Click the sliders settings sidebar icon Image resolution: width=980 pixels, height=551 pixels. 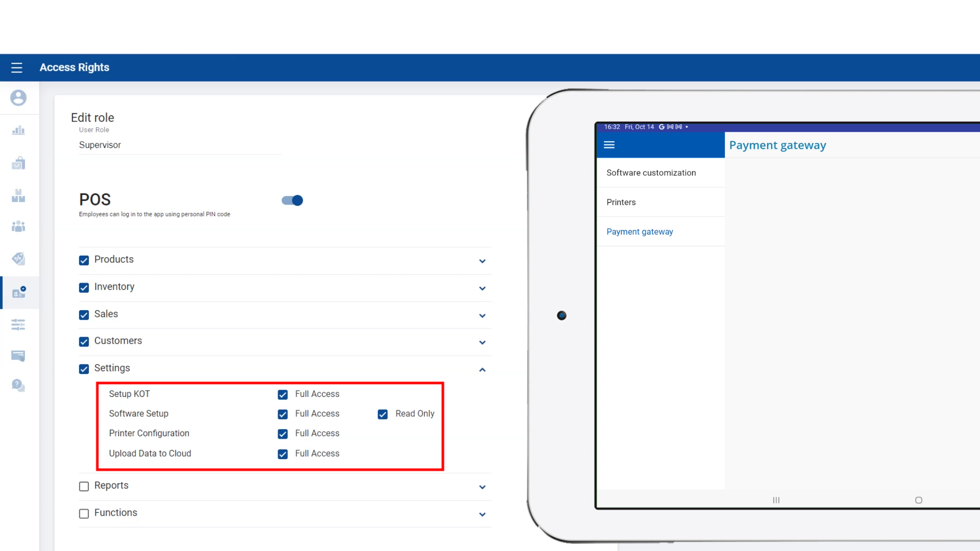tap(18, 324)
